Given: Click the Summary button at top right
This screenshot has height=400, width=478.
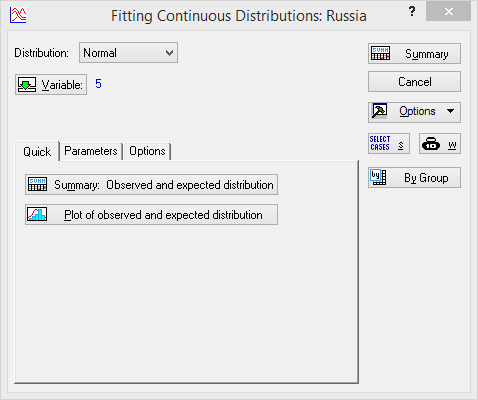Looking at the screenshot, I should pos(414,54).
